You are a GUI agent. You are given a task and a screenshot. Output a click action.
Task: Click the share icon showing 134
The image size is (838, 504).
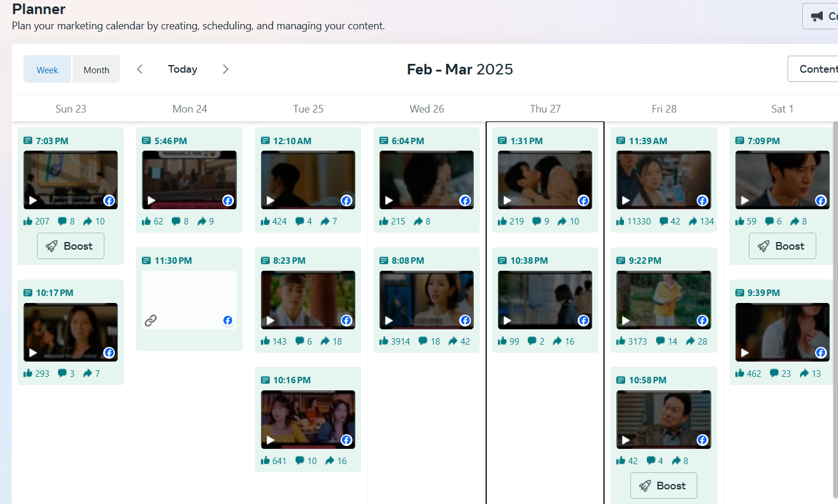pyautogui.click(x=693, y=222)
